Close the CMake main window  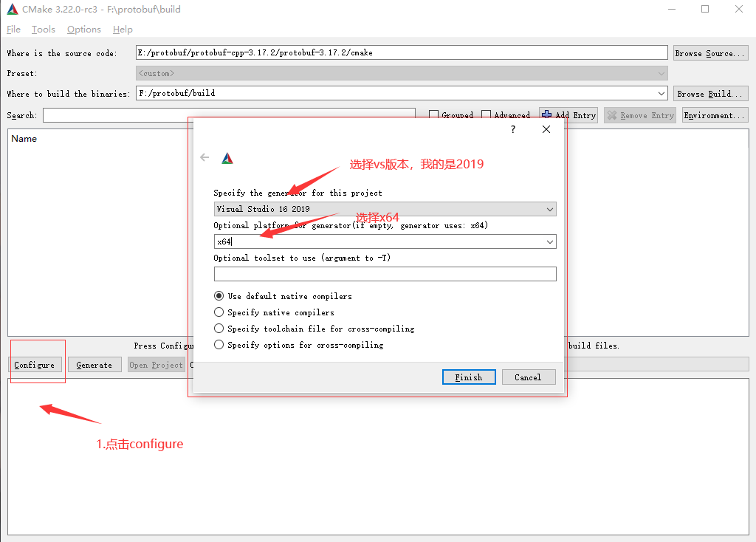coord(738,9)
